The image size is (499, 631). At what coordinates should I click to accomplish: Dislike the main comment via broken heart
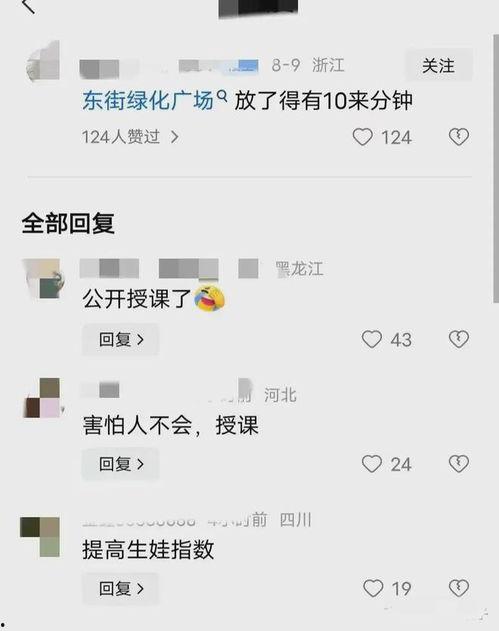click(x=459, y=137)
